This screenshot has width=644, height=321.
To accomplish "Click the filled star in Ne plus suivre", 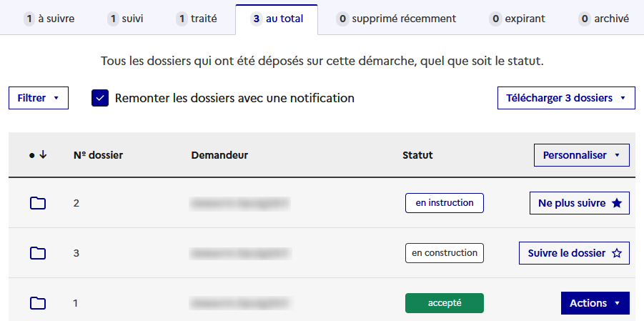I will click(x=617, y=203).
